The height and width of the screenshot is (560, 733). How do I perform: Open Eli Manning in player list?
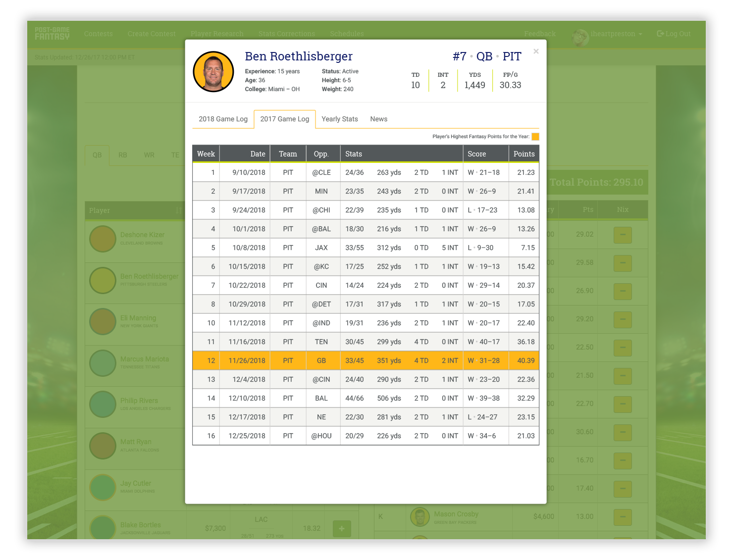pyautogui.click(x=138, y=318)
